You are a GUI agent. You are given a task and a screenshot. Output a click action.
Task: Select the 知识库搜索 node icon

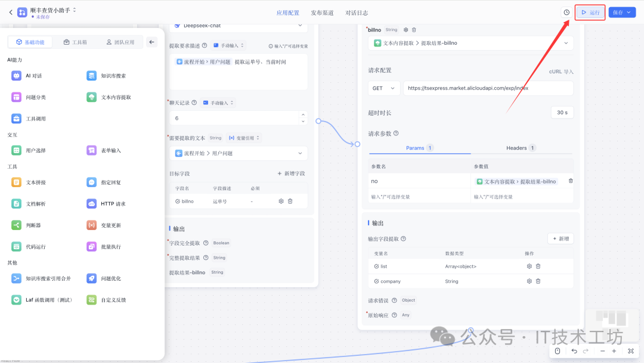click(91, 76)
